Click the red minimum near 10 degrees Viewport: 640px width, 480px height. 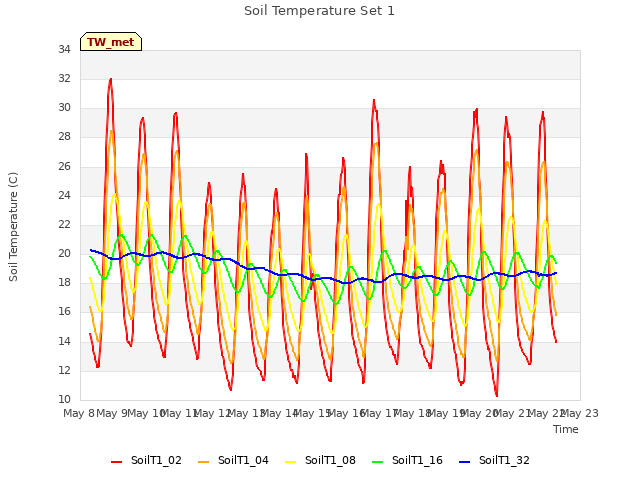coord(496,395)
